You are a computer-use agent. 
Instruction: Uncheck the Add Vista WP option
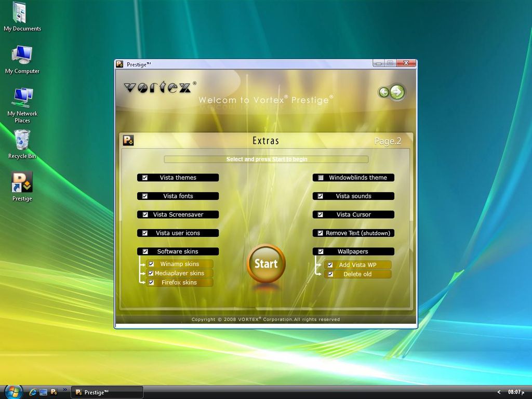pyautogui.click(x=330, y=265)
